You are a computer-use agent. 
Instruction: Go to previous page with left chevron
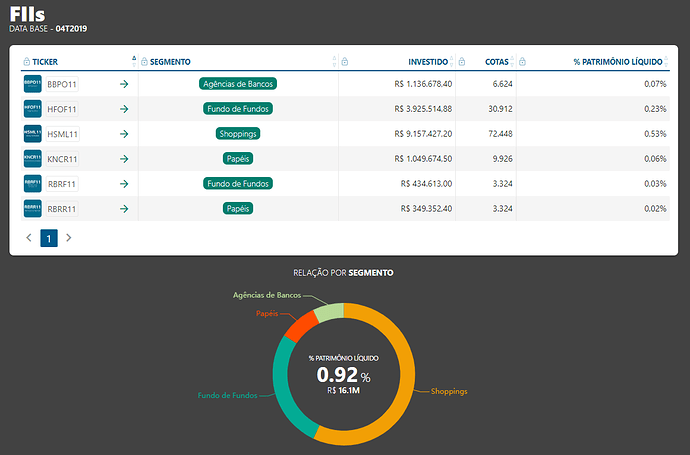pyautogui.click(x=29, y=238)
